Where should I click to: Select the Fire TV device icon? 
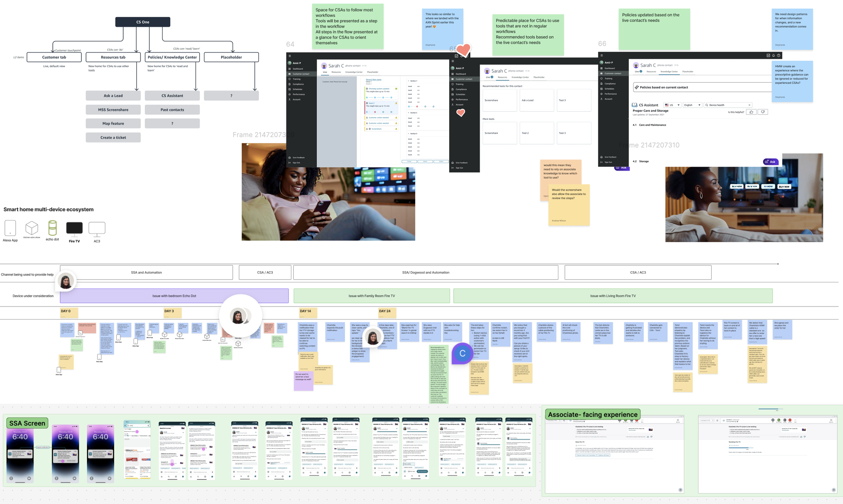coord(75,228)
